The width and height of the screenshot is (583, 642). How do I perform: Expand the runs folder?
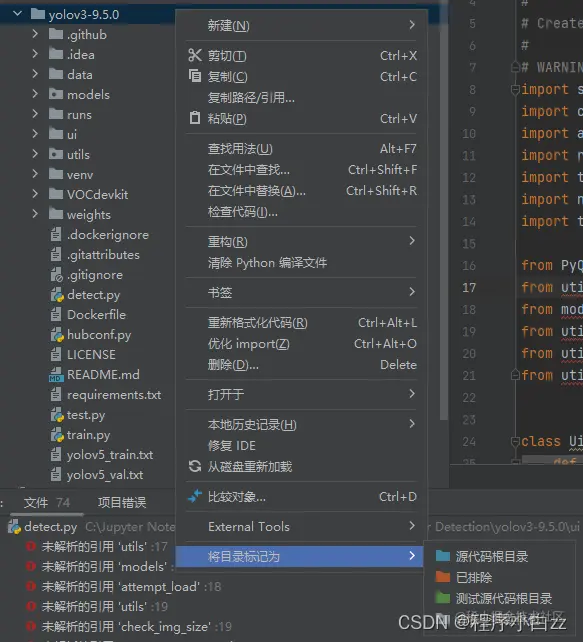35,114
